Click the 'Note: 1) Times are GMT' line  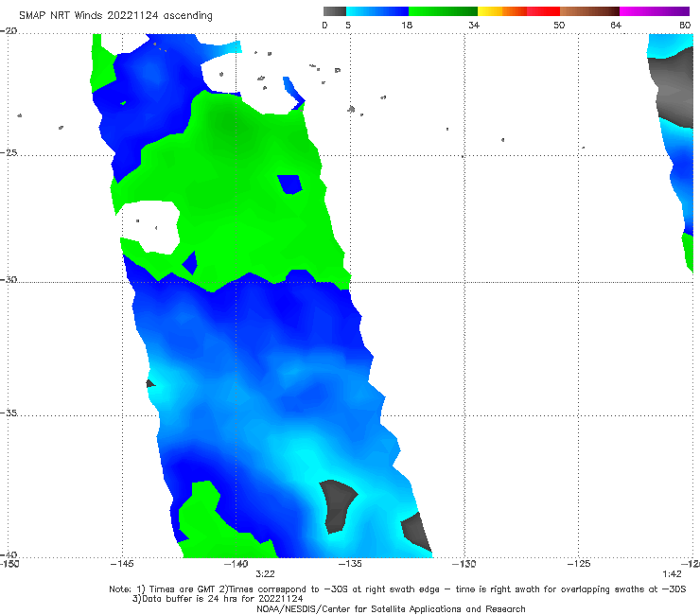[x=397, y=589]
